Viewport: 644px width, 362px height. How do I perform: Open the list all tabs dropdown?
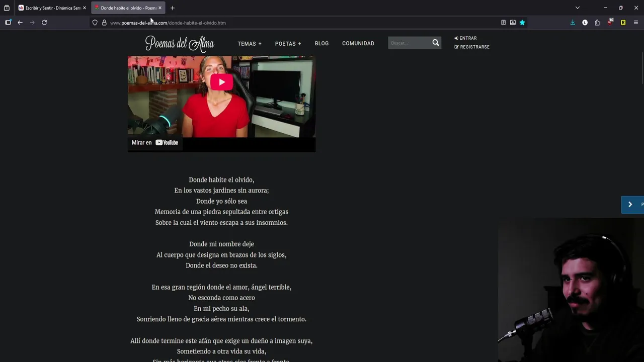tap(578, 8)
